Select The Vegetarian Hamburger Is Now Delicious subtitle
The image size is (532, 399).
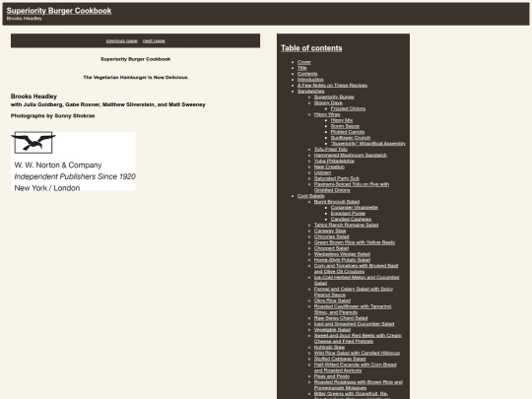click(135, 78)
